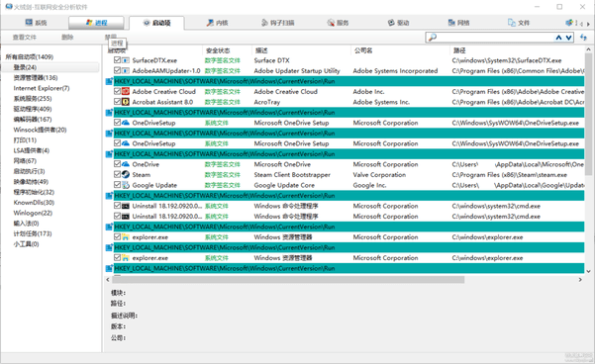Screen dimensions: 595x364
Task: Click the "Adobe Systems Incorporated" cell
Action: [395, 71]
